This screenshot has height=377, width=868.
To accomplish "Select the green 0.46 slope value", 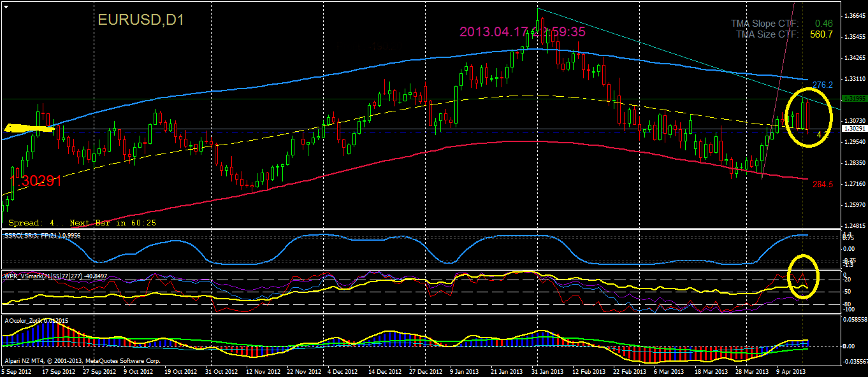I will (823, 24).
